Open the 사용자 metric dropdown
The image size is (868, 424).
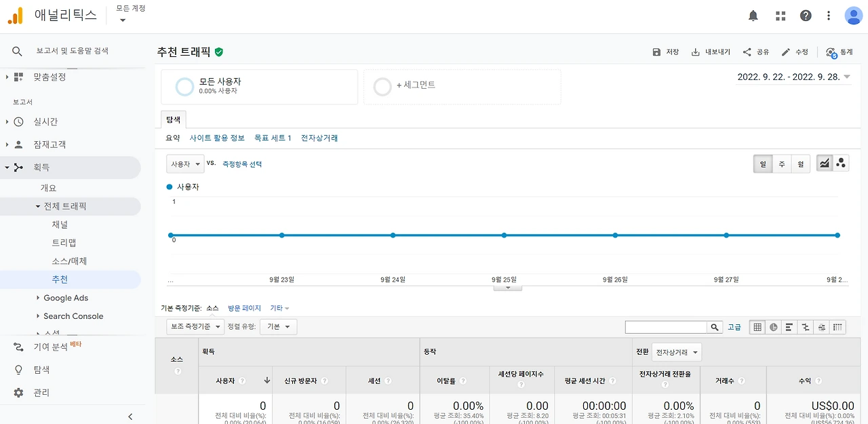[x=185, y=163]
